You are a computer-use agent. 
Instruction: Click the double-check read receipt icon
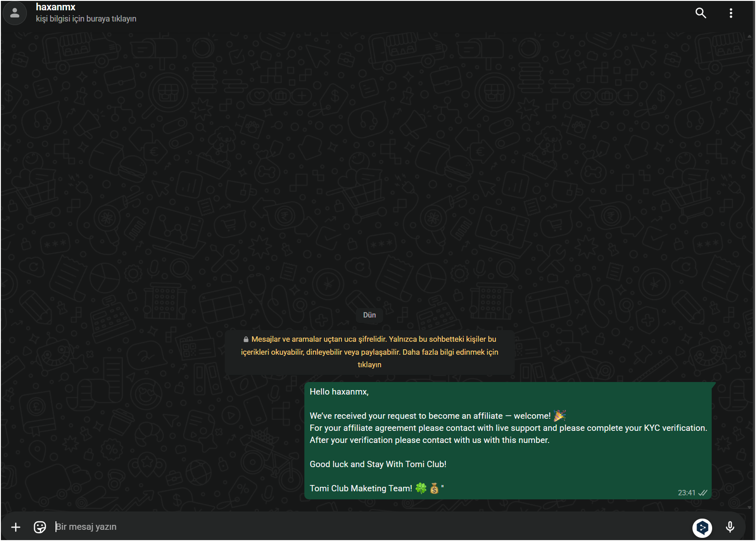pyautogui.click(x=703, y=493)
